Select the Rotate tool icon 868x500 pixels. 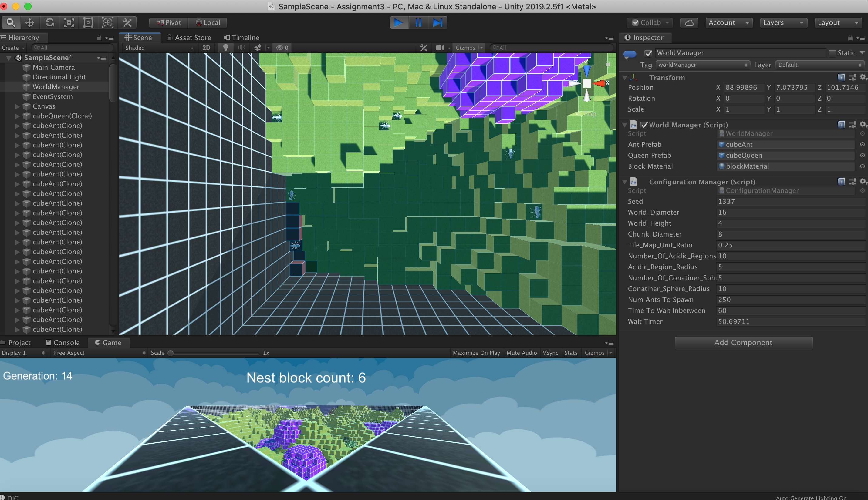pos(49,23)
